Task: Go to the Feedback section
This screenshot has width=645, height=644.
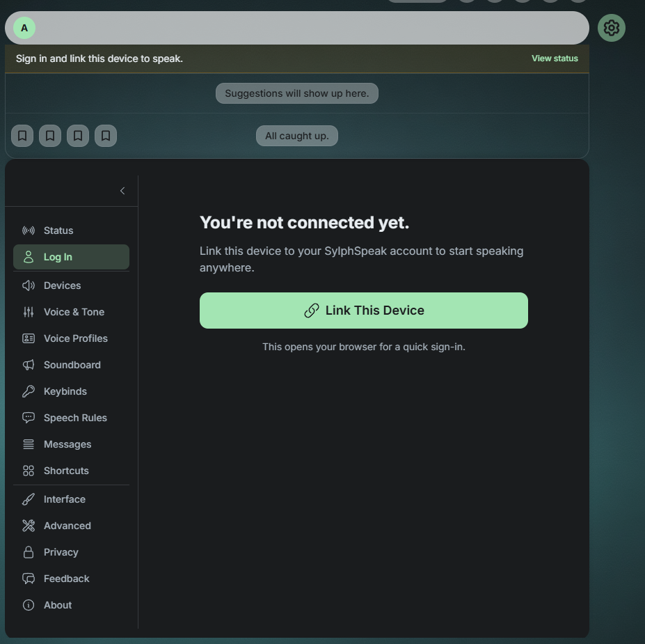Action: click(71, 579)
